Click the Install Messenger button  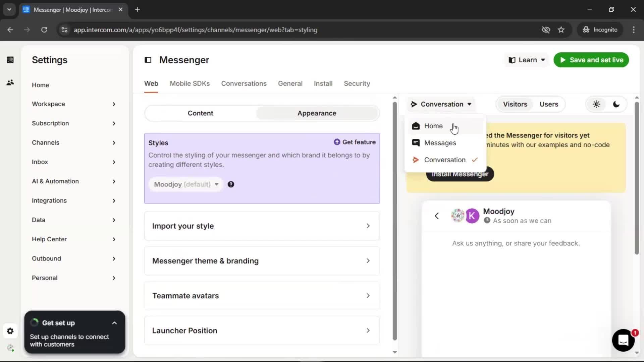(460, 174)
